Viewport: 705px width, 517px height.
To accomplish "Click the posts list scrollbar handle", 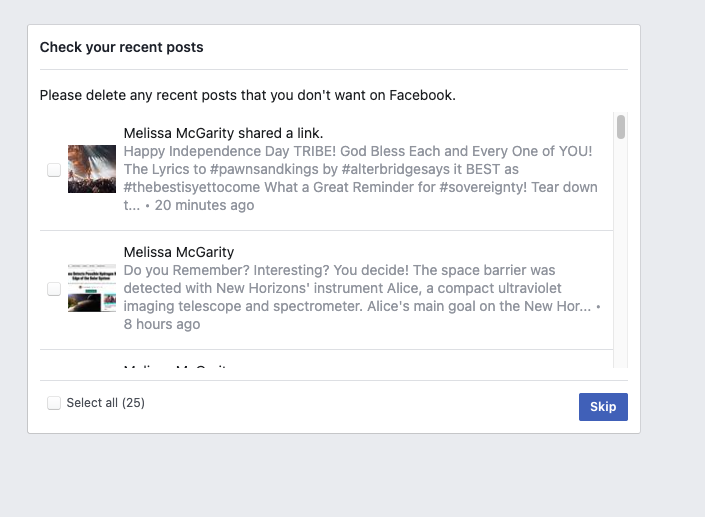I will tap(621, 127).
